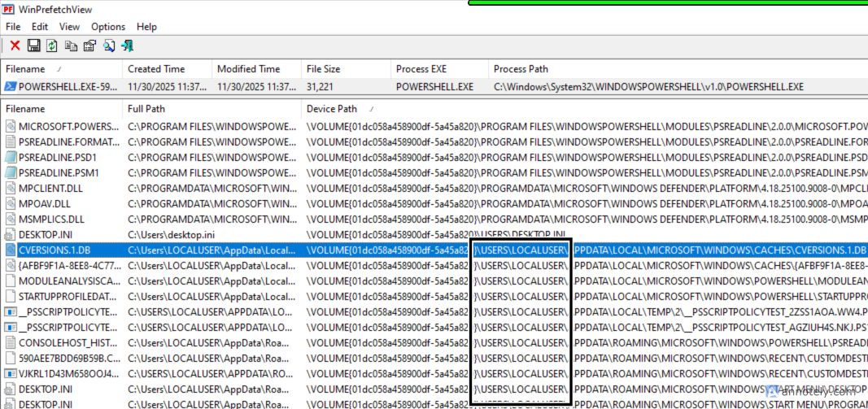Open the View menu
The width and height of the screenshot is (868, 409).
(70, 27)
